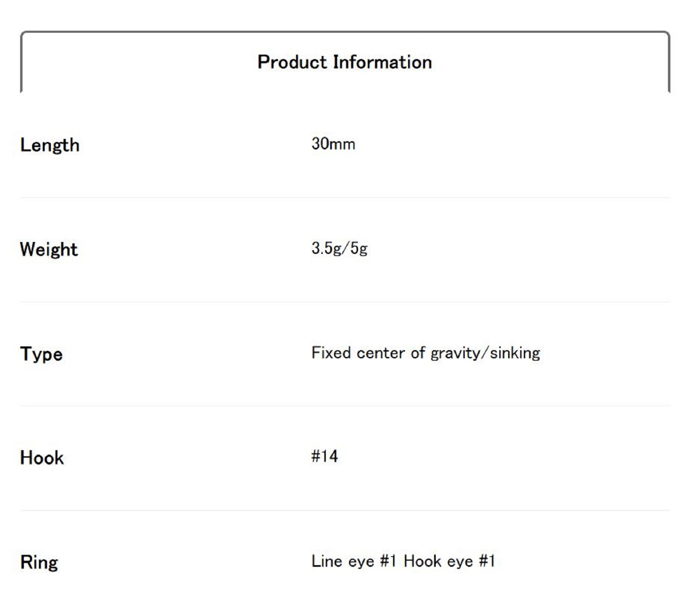This screenshot has width=683, height=616.
Task: Select the Type row label
Action: click(x=41, y=354)
